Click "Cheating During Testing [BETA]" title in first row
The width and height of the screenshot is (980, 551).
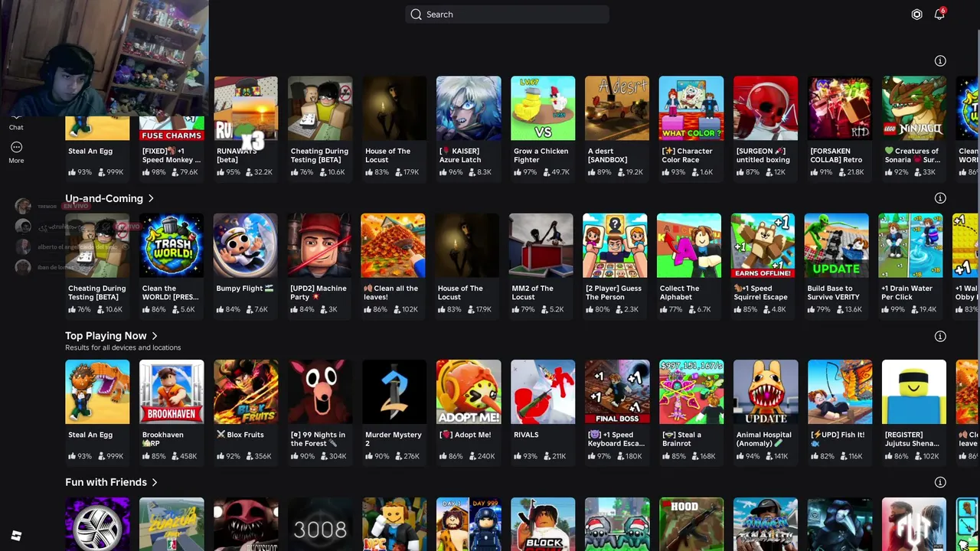319,155
